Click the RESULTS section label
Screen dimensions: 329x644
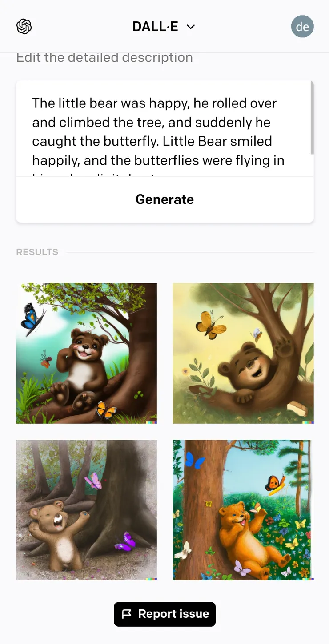pyautogui.click(x=37, y=252)
